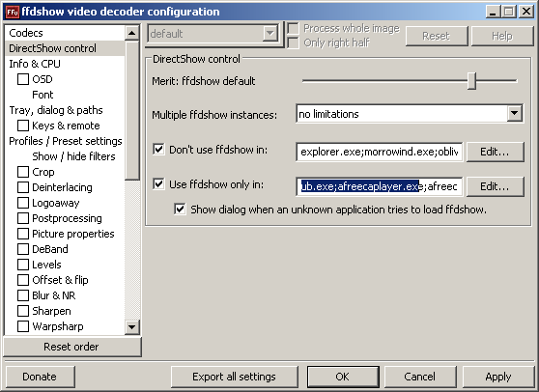539x392 pixels.
Task: Open the default preset dropdown
Action: pos(270,34)
